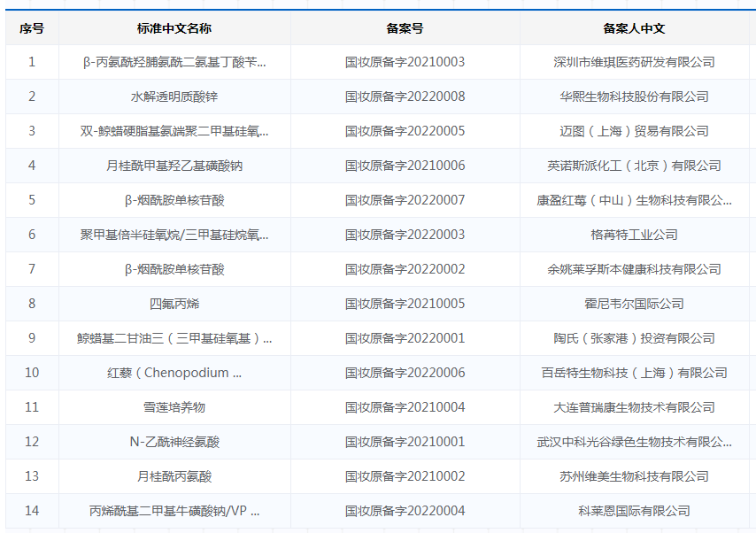Click the name starting with β-丙氨酰羟脯氨酰

(174, 62)
